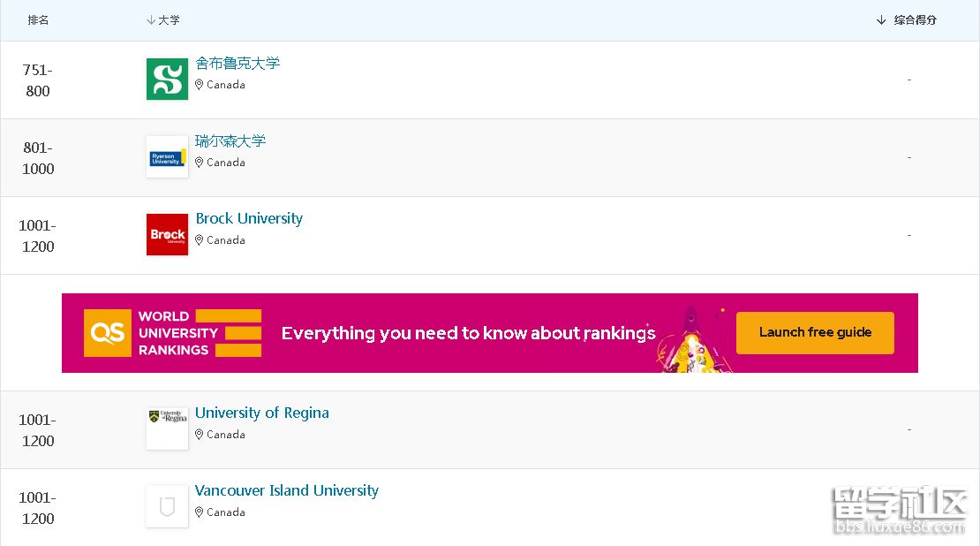Open the University of Regina link
The image size is (980, 546).
click(x=262, y=413)
